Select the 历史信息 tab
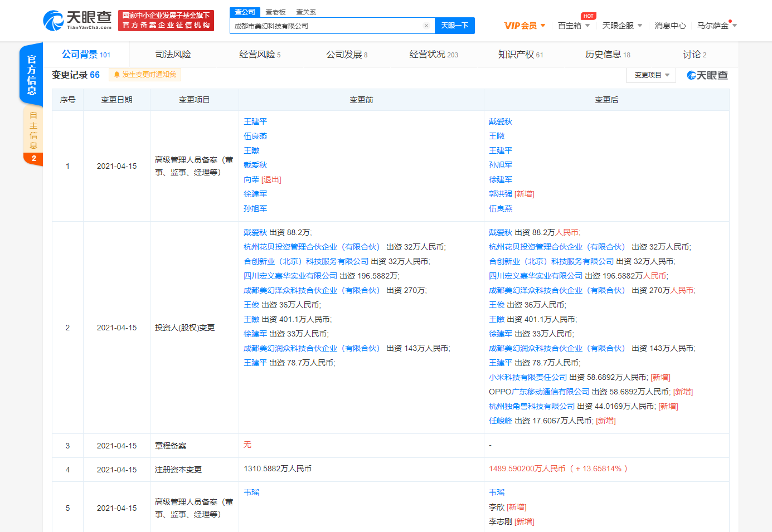This screenshot has height=532, width=772. pyautogui.click(x=608, y=55)
